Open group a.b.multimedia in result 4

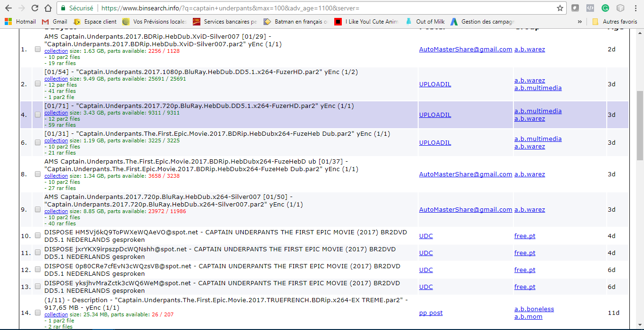point(538,111)
